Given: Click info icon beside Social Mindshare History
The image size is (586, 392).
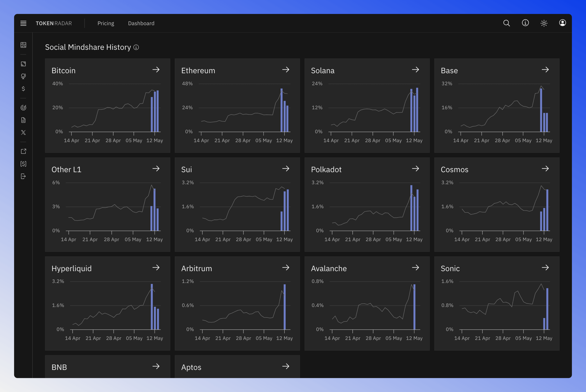Looking at the screenshot, I should click(x=136, y=47).
